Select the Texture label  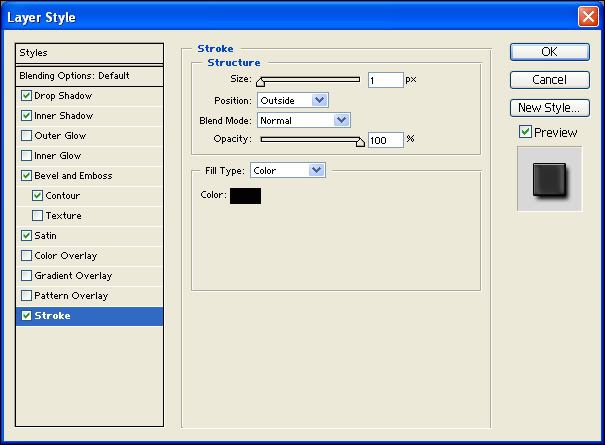(x=64, y=215)
